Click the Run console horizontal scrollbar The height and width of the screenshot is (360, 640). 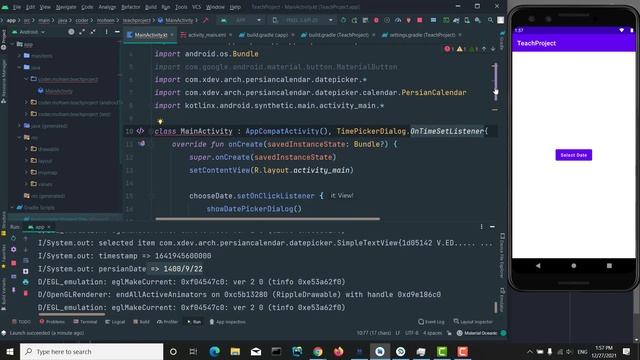[x=72, y=315]
